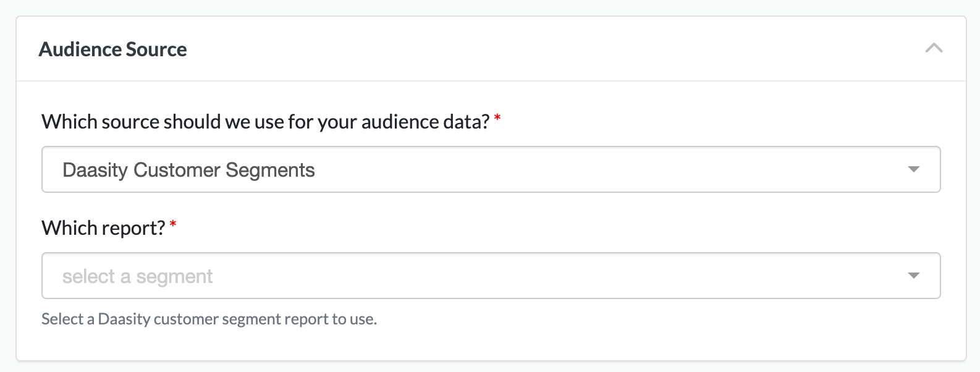This screenshot has width=980, height=372.
Task: Collapse the Audience Source panel chevron
Action: 934,48
